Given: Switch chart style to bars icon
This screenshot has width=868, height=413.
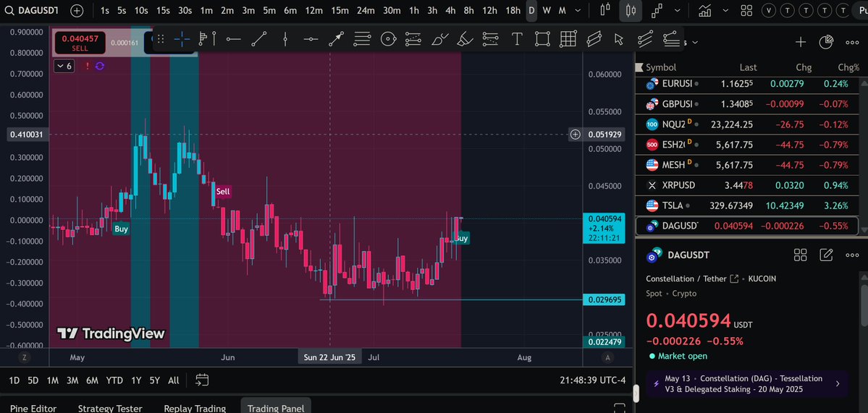Looking at the screenshot, I should [605, 10].
